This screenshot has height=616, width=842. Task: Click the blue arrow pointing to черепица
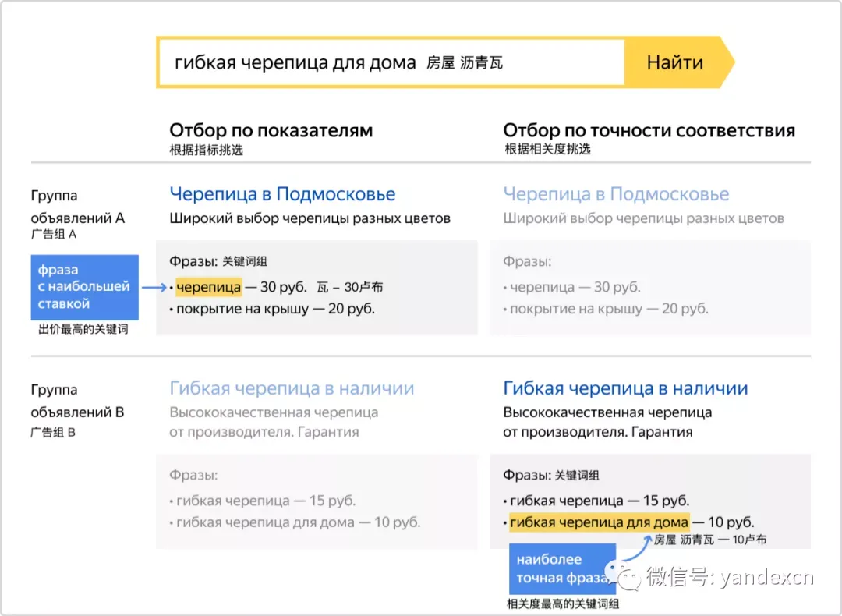(154, 288)
